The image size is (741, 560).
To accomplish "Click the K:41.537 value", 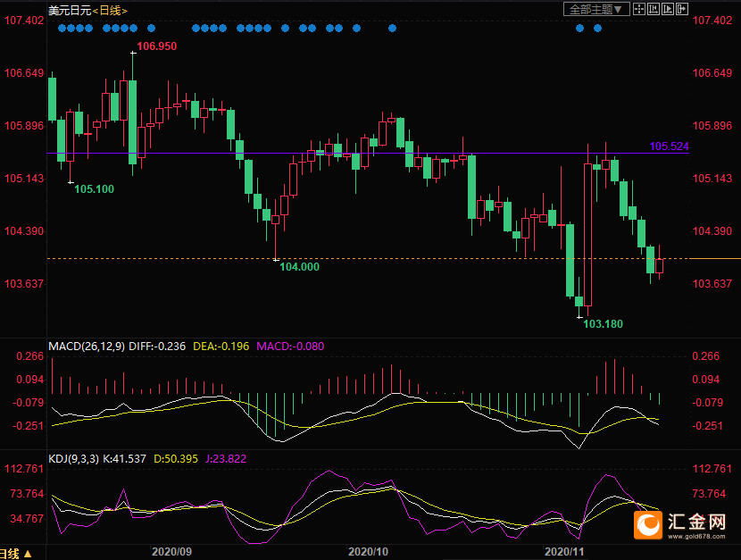I will point(125,459).
